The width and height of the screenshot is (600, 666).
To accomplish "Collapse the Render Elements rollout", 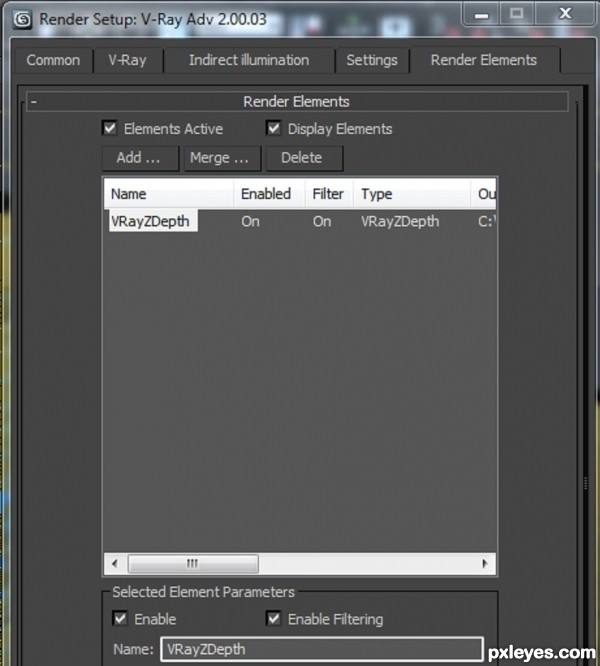I will pos(297,102).
